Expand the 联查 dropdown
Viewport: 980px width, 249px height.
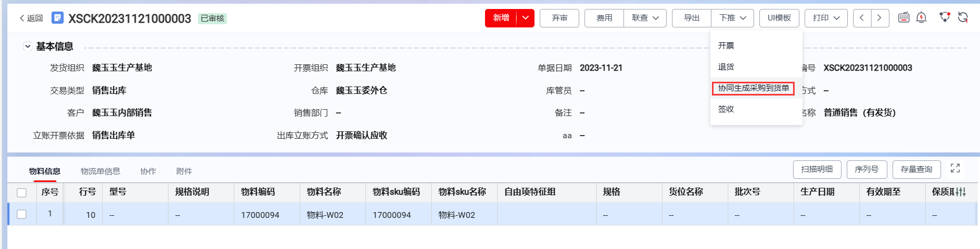(x=645, y=18)
